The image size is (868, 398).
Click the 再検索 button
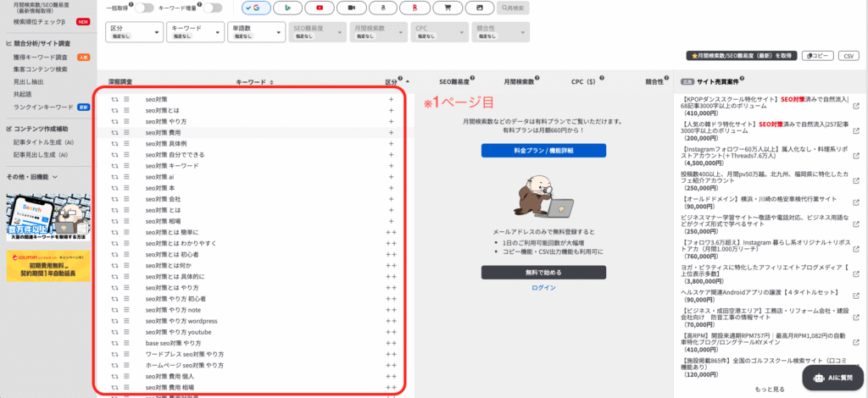(513, 8)
